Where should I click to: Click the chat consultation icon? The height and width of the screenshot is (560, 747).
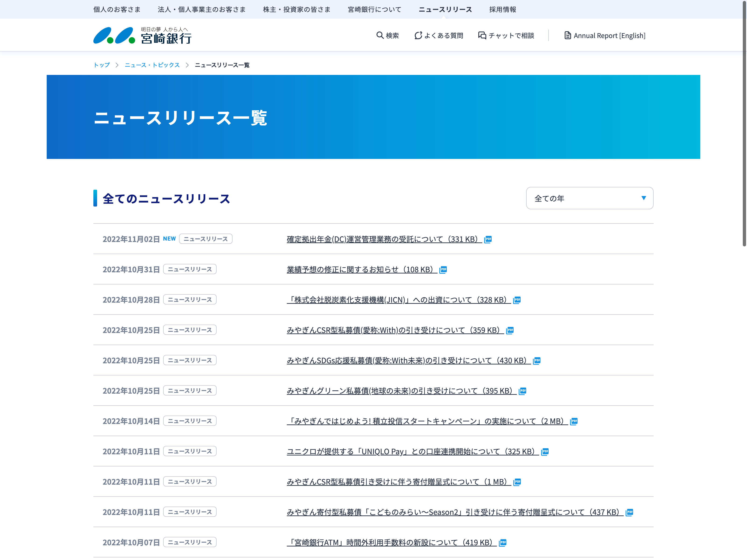(x=482, y=35)
